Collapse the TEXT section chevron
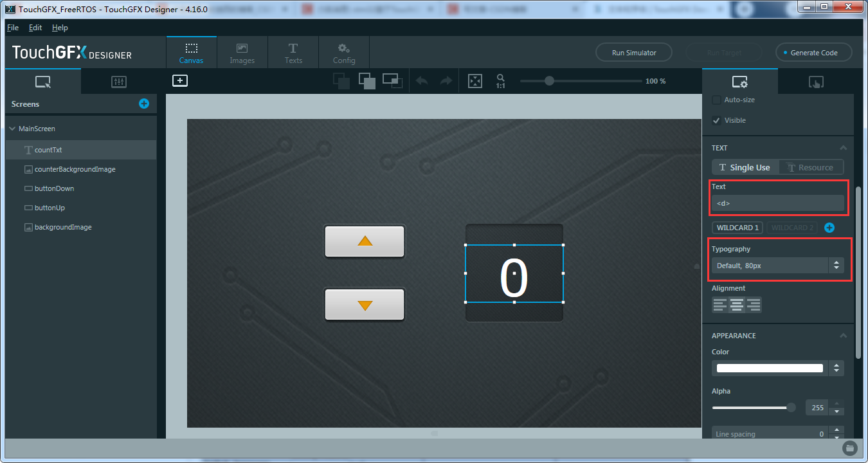The image size is (868, 463). (x=843, y=147)
